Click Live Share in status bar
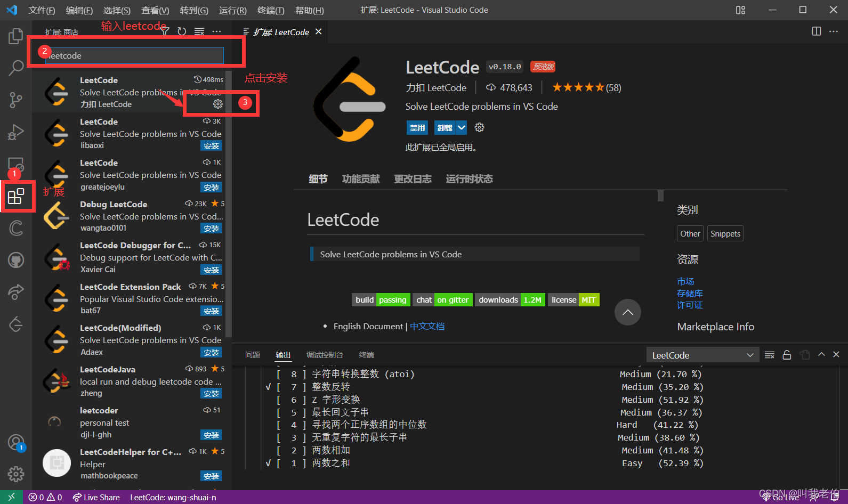The height and width of the screenshot is (504, 848). (96, 497)
